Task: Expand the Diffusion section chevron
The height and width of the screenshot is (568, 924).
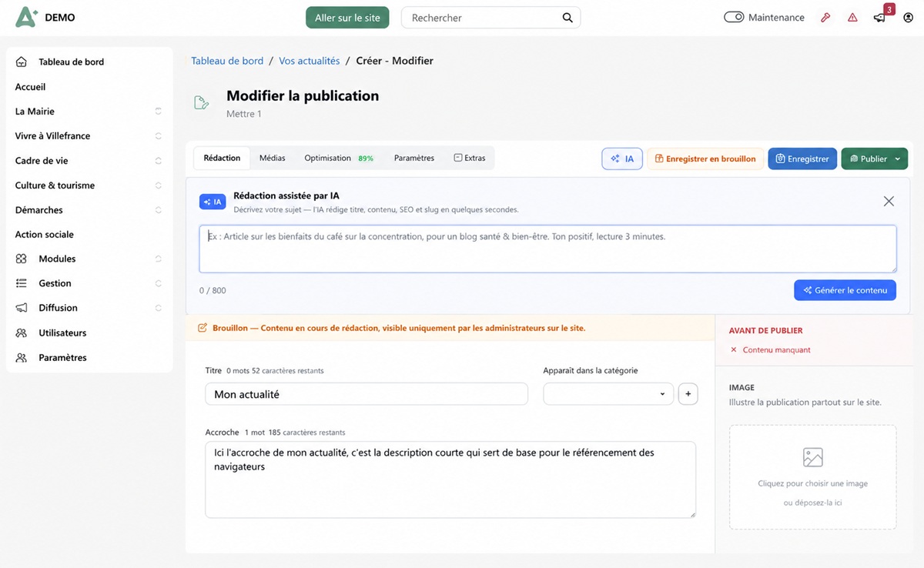Action: click(x=158, y=308)
